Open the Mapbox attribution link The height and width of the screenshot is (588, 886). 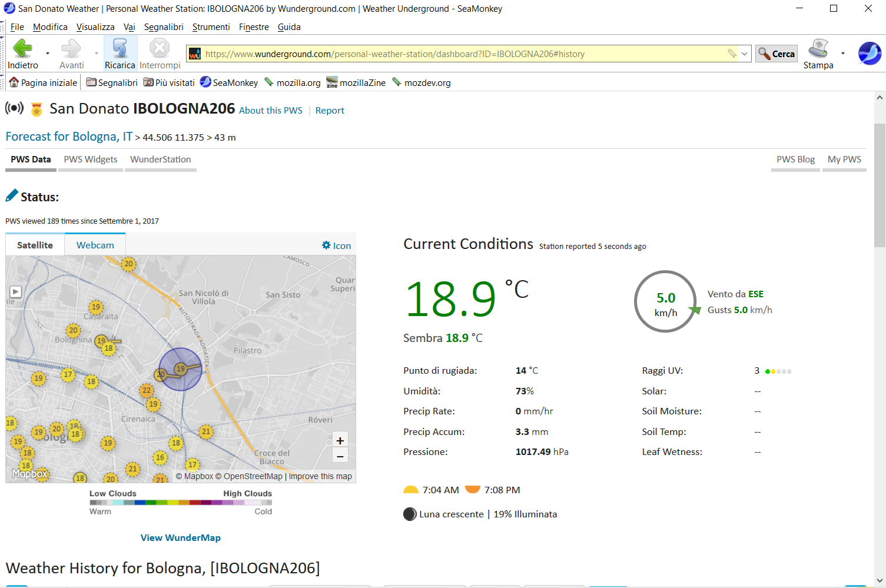(x=194, y=476)
